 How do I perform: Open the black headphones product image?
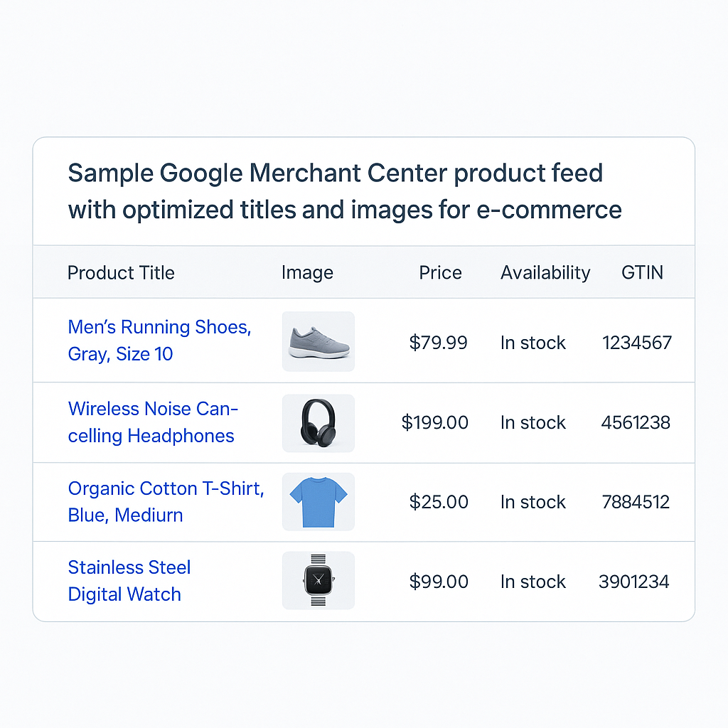point(318,422)
